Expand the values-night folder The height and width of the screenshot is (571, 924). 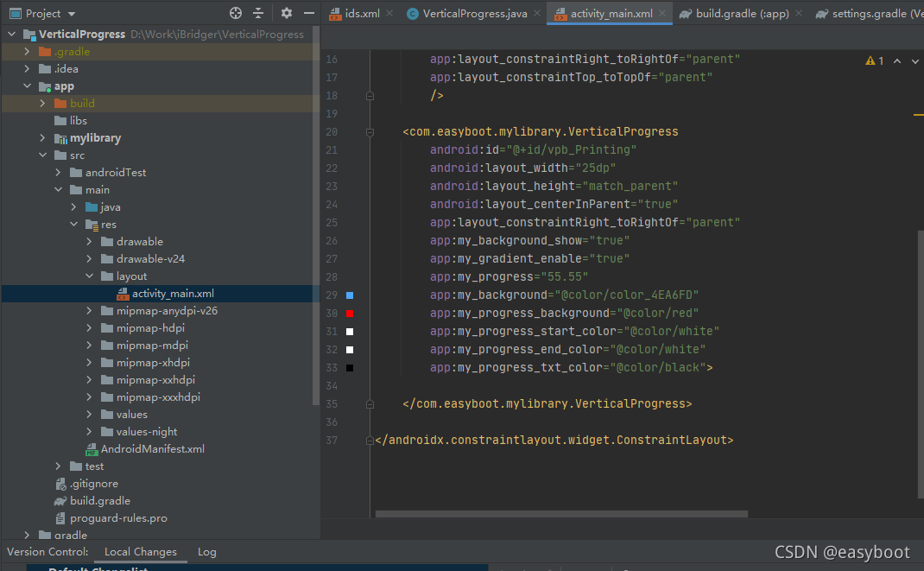pos(89,431)
